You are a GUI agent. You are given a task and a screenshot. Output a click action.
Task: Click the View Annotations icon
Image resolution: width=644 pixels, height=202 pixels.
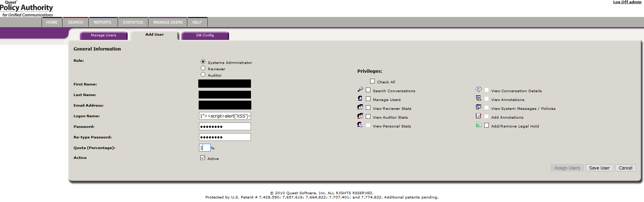(x=479, y=98)
